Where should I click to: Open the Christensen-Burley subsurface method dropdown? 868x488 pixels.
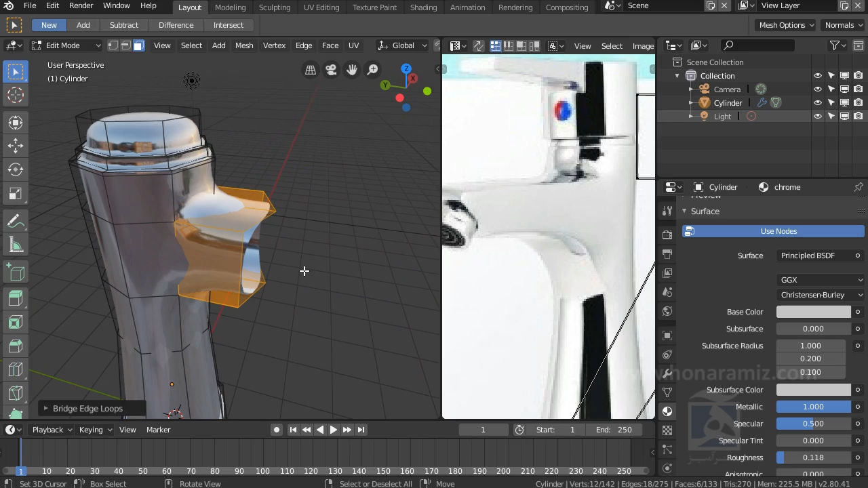821,295
